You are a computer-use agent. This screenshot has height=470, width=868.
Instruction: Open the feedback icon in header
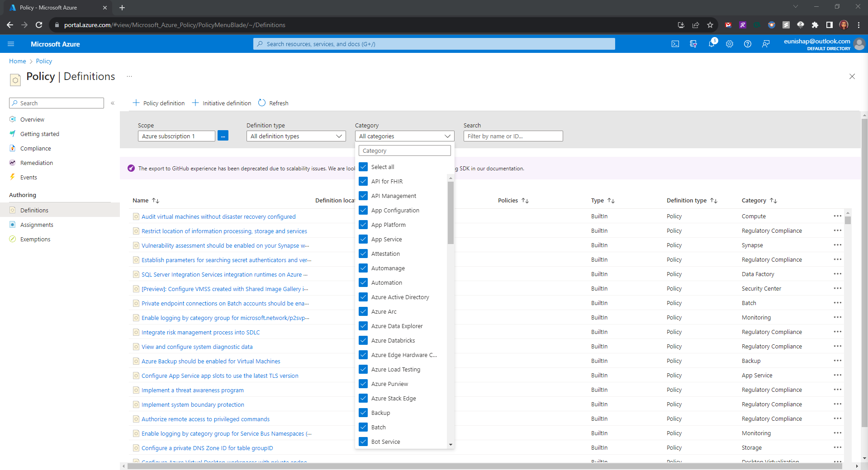[766, 44]
